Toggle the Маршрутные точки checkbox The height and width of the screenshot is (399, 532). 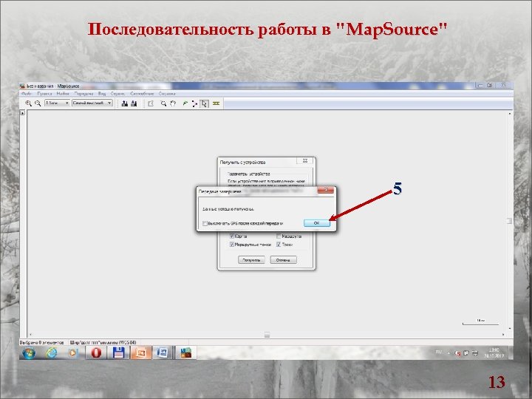[x=232, y=245]
